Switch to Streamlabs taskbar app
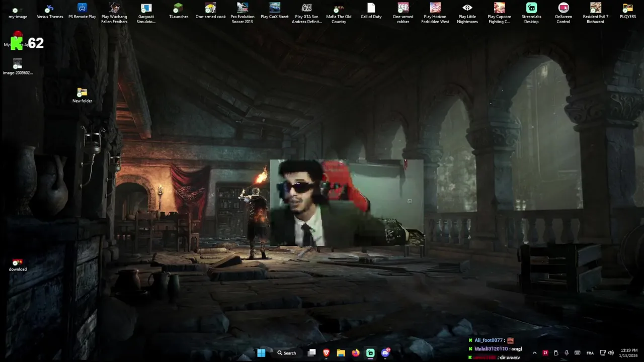 click(x=370, y=353)
